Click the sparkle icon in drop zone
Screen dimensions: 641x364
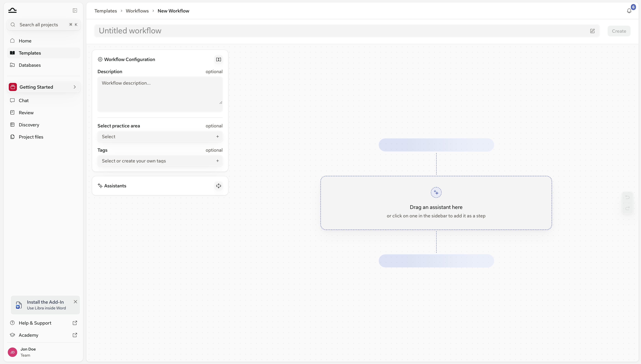[x=436, y=192]
